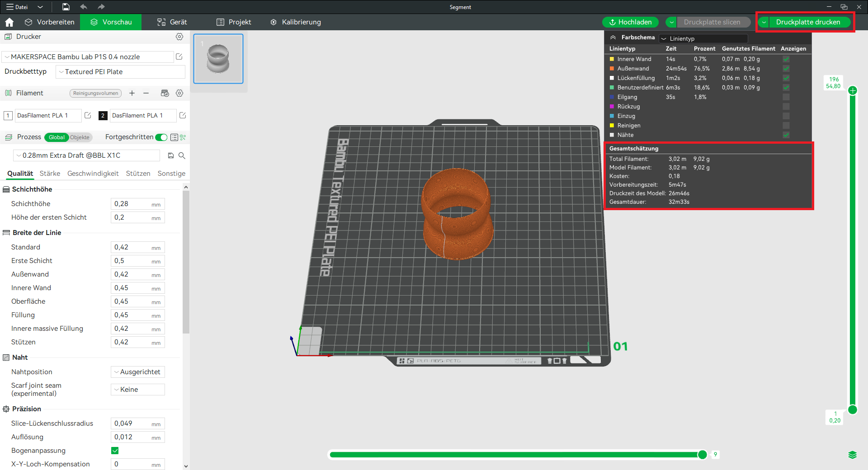Edit the MAKERSPACE printer preset
Image resolution: width=868 pixels, height=470 pixels.
(x=179, y=57)
